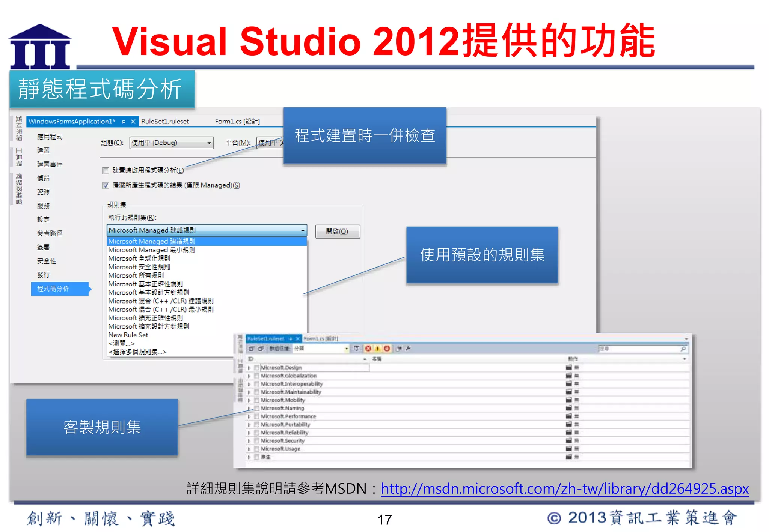Click the search magnifier icon in ruleset editor
769x532 pixels.
[x=683, y=349]
